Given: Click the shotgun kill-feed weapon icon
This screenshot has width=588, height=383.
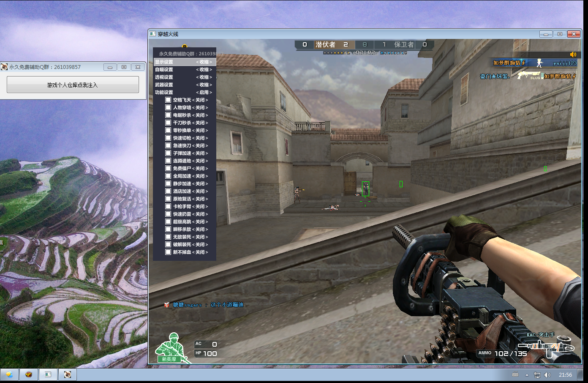Looking at the screenshot, I should pos(529,75).
